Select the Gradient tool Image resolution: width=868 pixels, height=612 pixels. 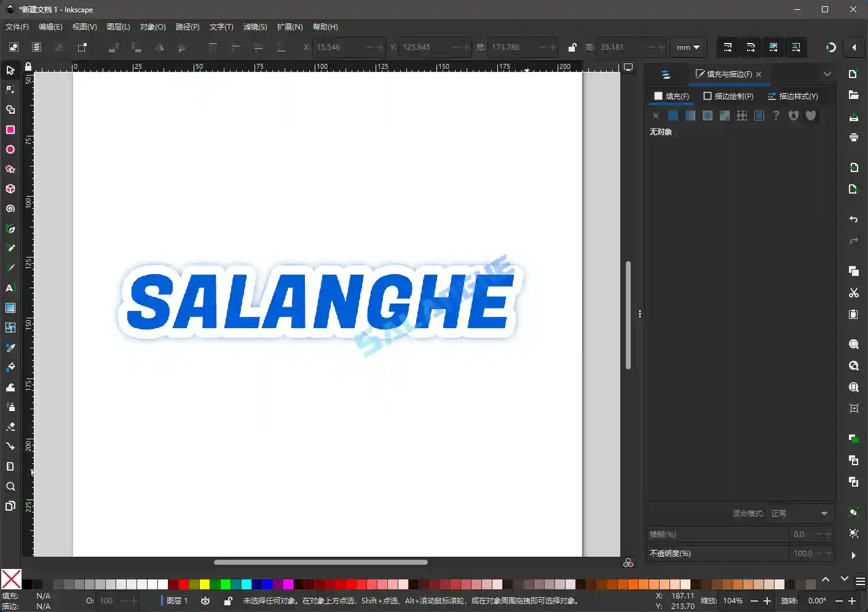pos(10,308)
